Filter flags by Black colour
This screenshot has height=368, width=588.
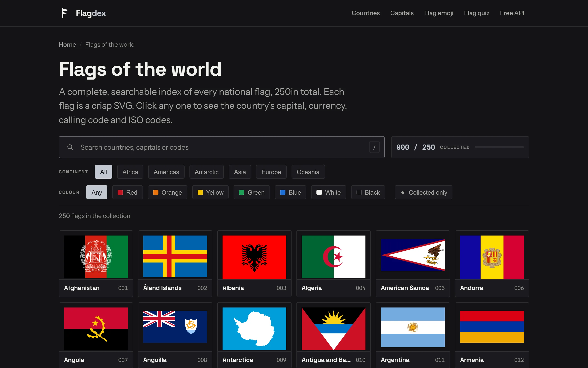tap(368, 192)
